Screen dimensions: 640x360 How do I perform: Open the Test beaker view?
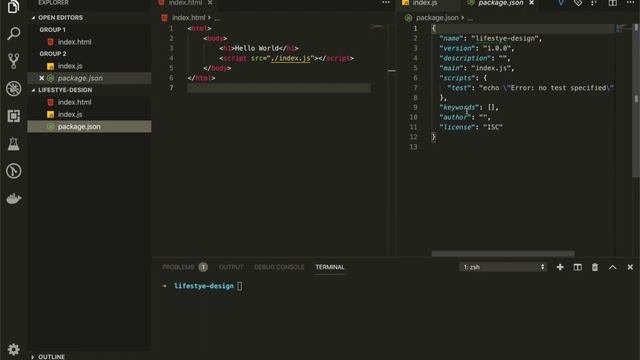[x=13, y=144]
